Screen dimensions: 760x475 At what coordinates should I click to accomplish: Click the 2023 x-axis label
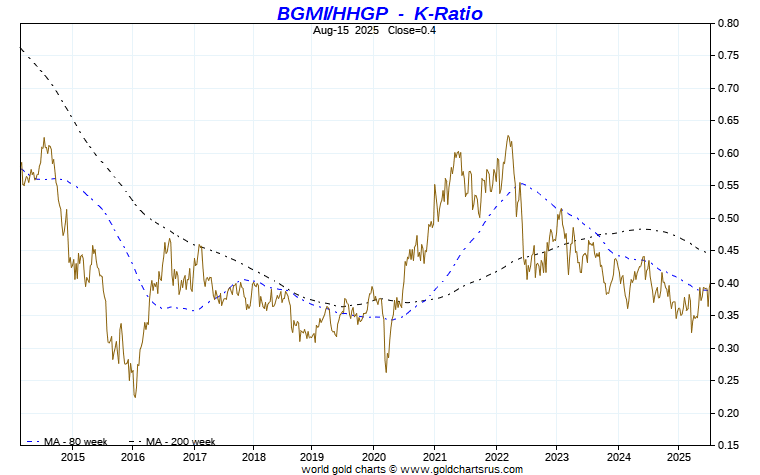[556, 457]
